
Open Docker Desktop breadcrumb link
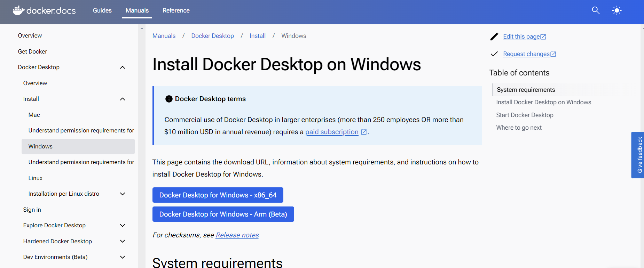[212, 36]
